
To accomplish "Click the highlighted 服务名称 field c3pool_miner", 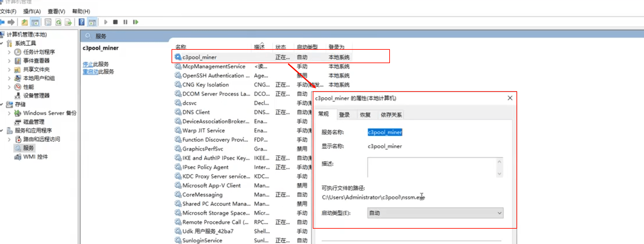I will [385, 132].
